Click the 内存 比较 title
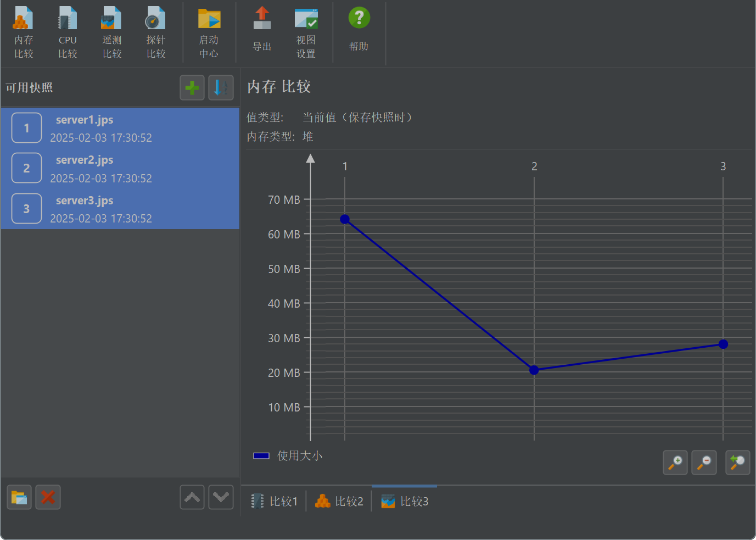756x540 pixels. tap(279, 87)
